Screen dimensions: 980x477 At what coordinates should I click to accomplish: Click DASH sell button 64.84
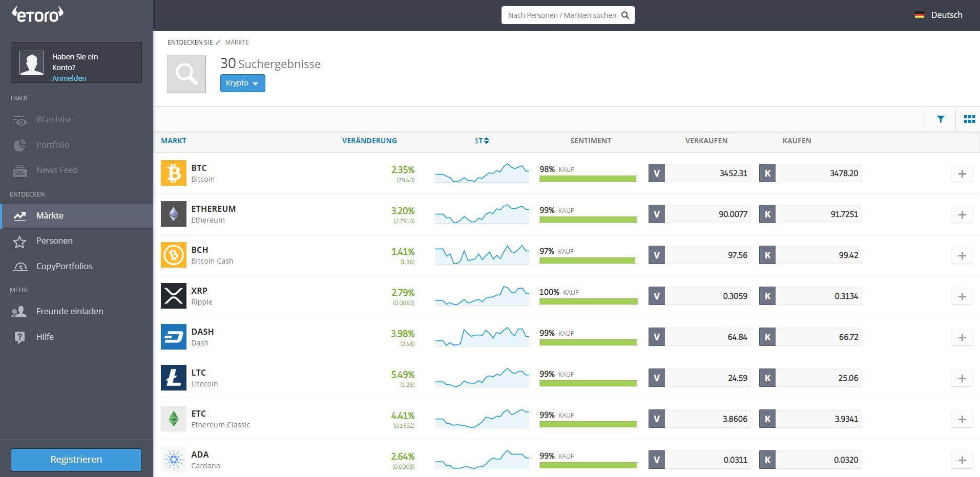coord(700,337)
